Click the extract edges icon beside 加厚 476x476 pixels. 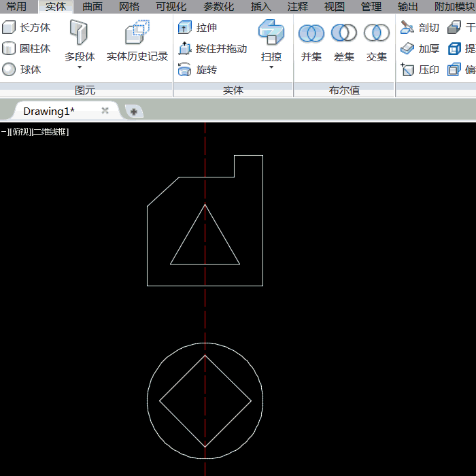pos(454,48)
